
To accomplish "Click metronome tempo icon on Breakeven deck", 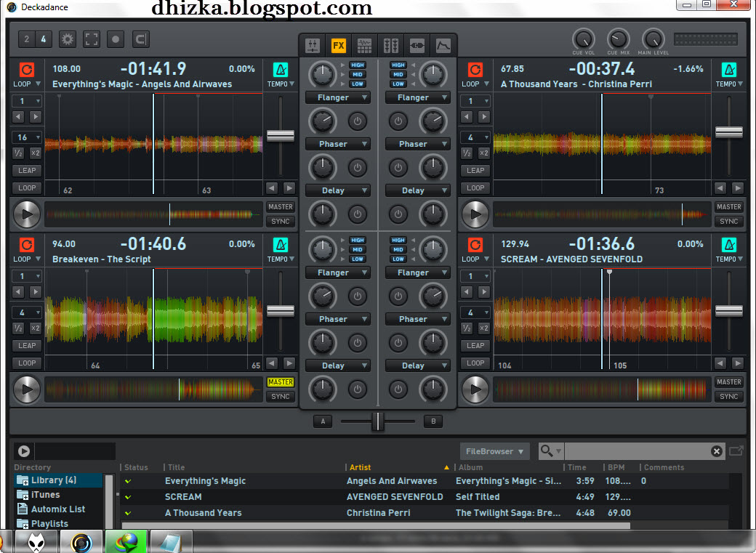I will [x=280, y=245].
